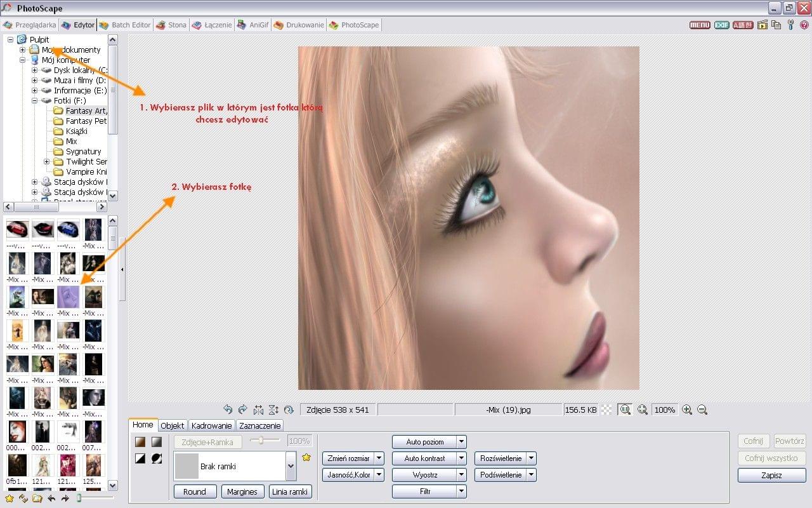Open the Brak ramki frame dropdown
The width and height of the screenshot is (812, 508).
click(x=291, y=466)
